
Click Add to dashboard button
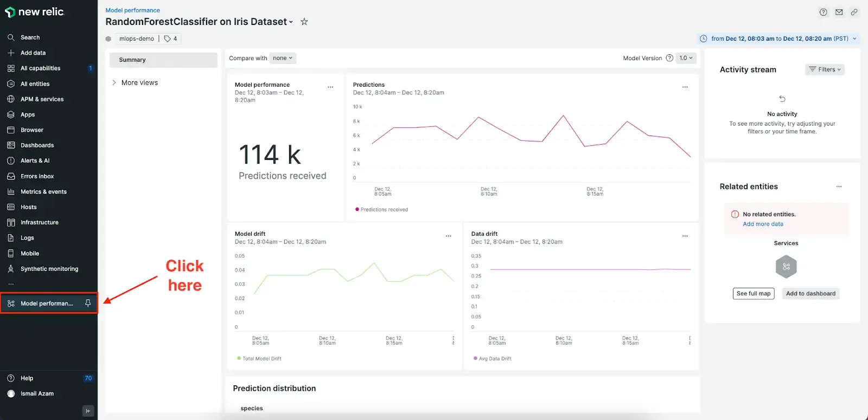(811, 293)
